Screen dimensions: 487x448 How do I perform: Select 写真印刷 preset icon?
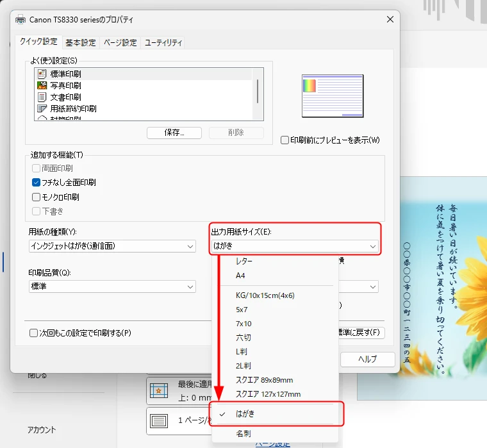[42, 85]
